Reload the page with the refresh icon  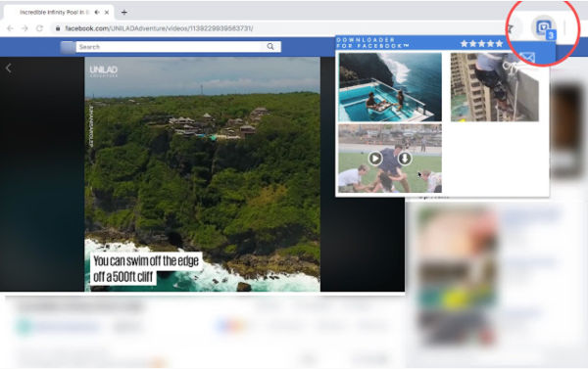(x=39, y=28)
